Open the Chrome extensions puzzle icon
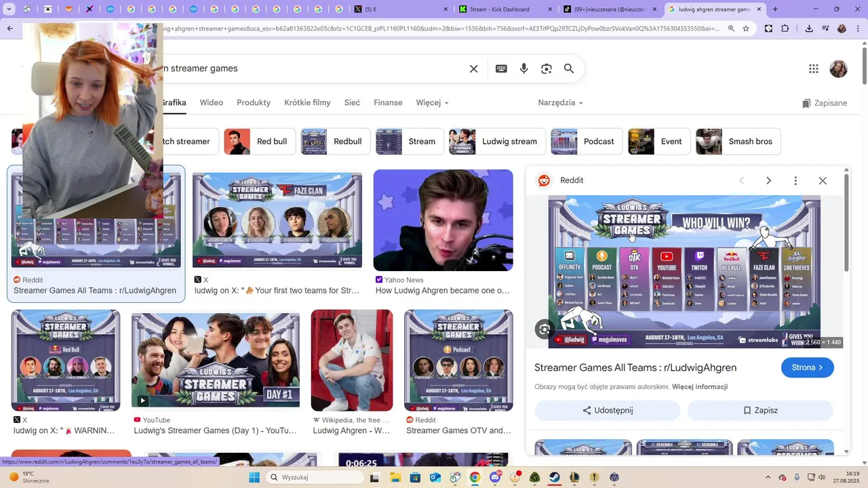The image size is (868, 488). pyautogui.click(x=785, y=28)
